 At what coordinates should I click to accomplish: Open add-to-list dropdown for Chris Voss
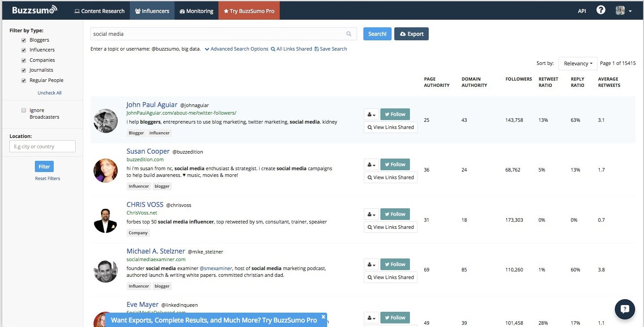pos(371,214)
